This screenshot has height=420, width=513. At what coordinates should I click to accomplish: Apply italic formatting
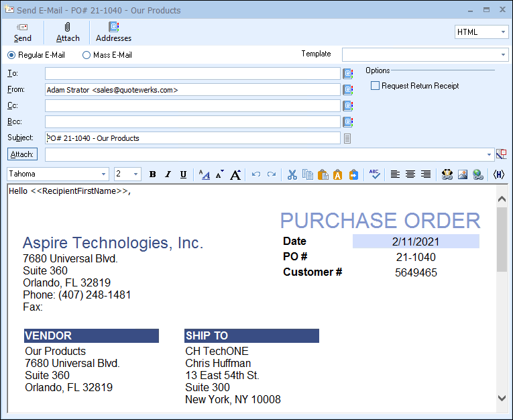click(168, 174)
